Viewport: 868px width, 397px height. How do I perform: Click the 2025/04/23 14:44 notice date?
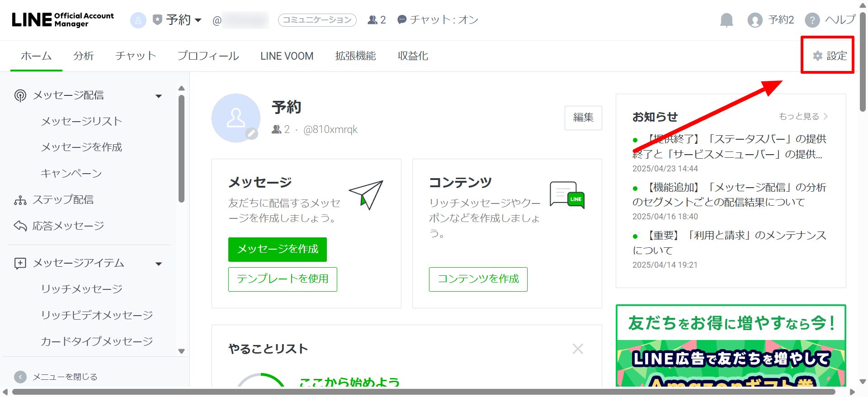click(x=665, y=169)
